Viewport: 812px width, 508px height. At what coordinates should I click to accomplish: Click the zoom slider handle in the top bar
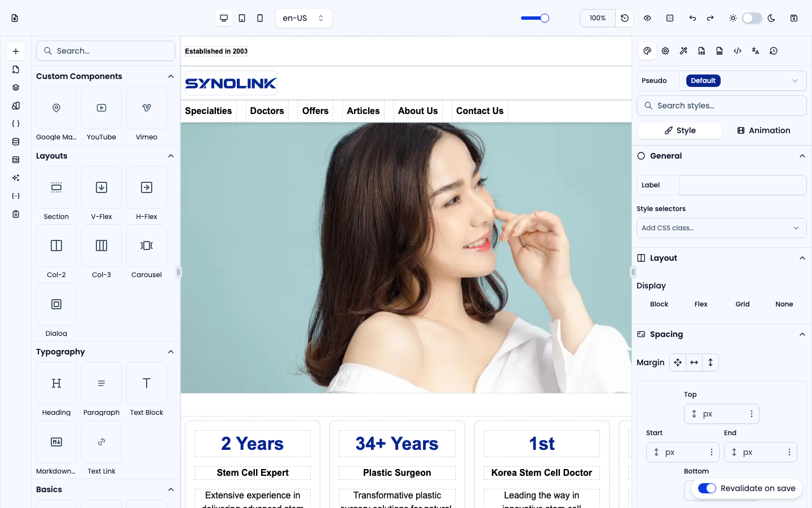pos(545,18)
